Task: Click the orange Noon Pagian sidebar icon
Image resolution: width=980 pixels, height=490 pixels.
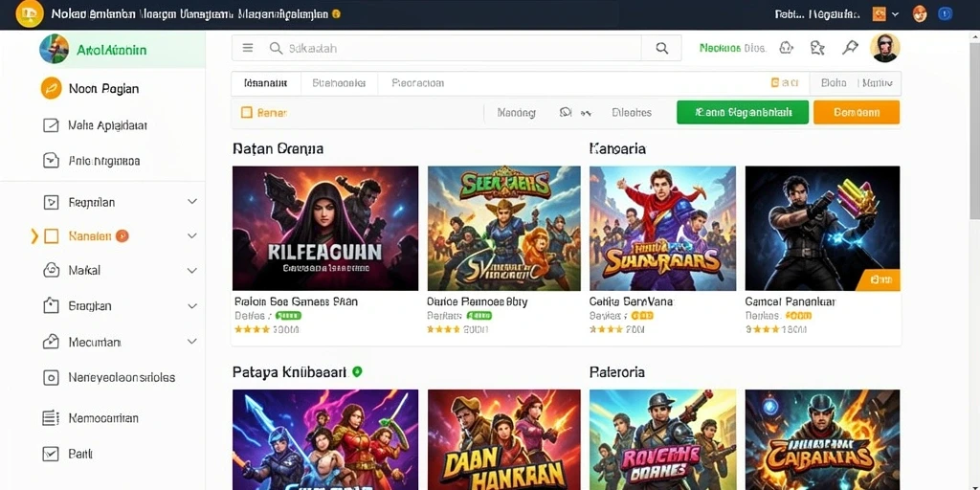Action: pyautogui.click(x=51, y=88)
